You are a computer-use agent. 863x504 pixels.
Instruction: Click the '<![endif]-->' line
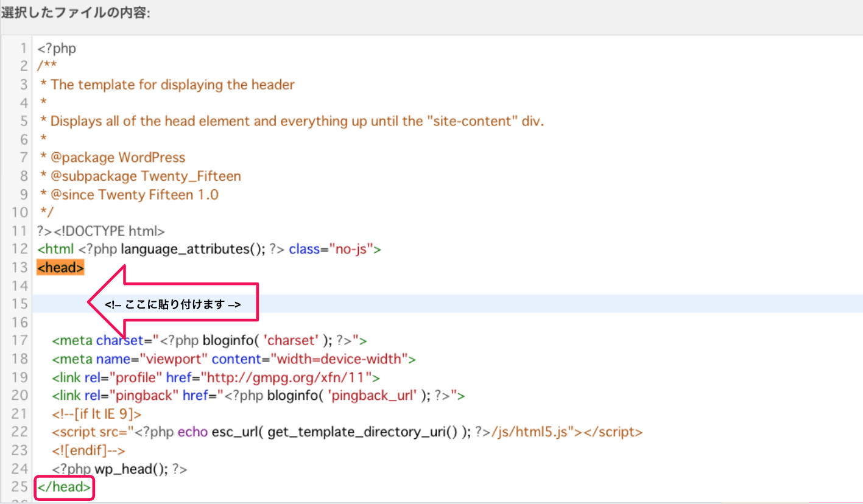[x=88, y=450]
